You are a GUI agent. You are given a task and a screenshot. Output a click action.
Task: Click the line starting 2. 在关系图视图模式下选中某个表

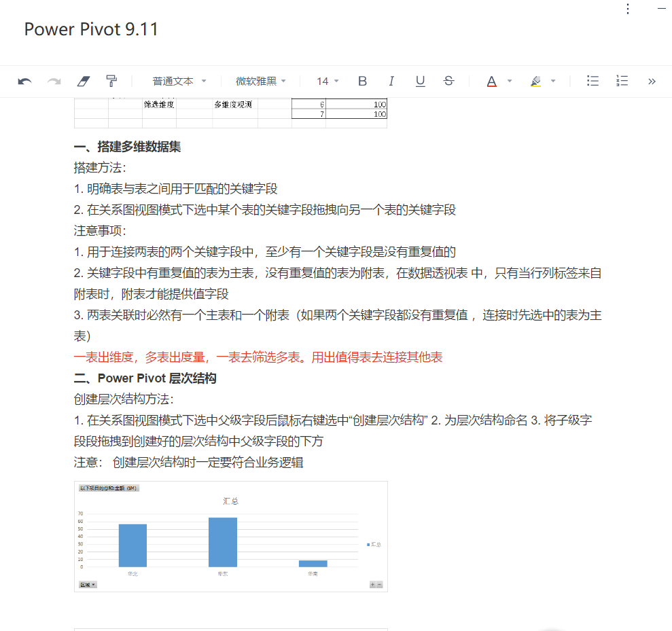click(x=265, y=210)
